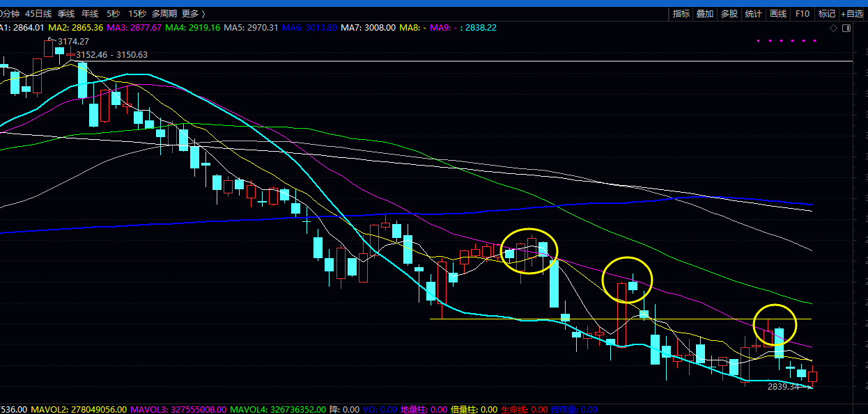
Task: Click the diamond icon at chart top-right
Action: tap(833, 28)
